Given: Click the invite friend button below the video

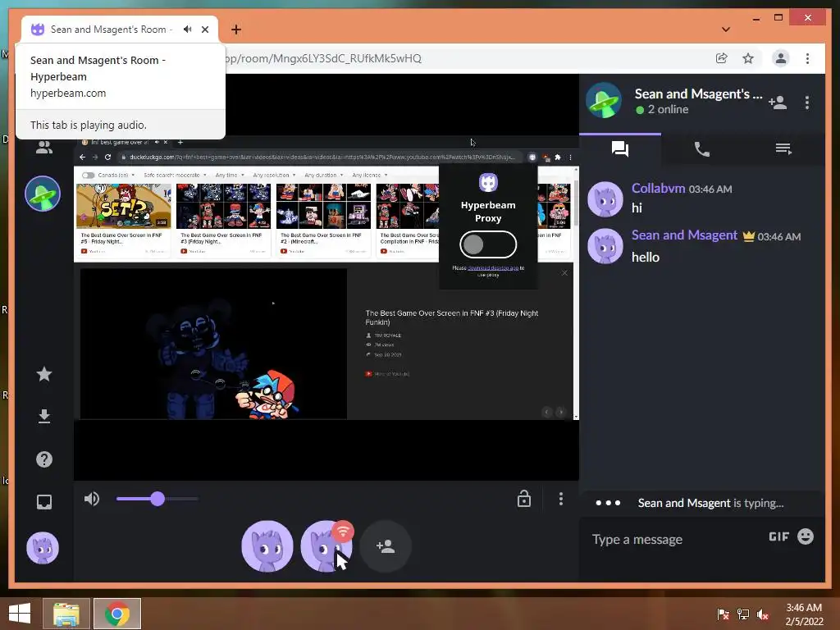Looking at the screenshot, I should pyautogui.click(x=386, y=546).
